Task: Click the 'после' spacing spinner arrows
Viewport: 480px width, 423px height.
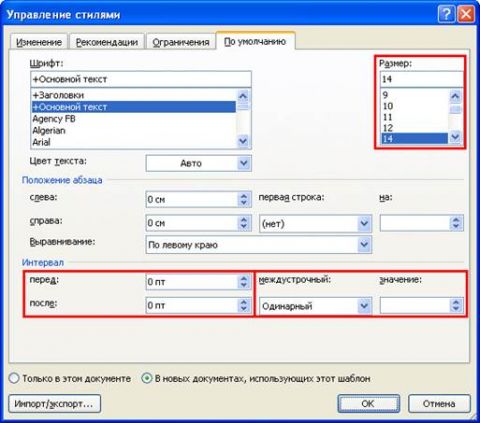Action: click(x=244, y=305)
